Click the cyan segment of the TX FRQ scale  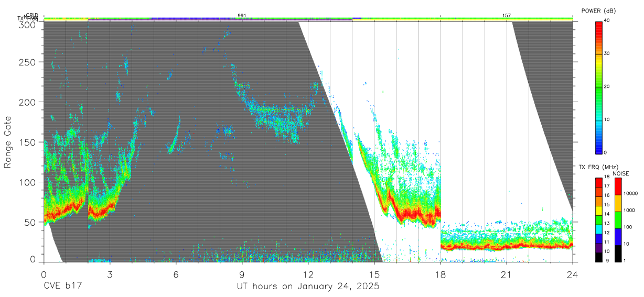tap(599, 229)
